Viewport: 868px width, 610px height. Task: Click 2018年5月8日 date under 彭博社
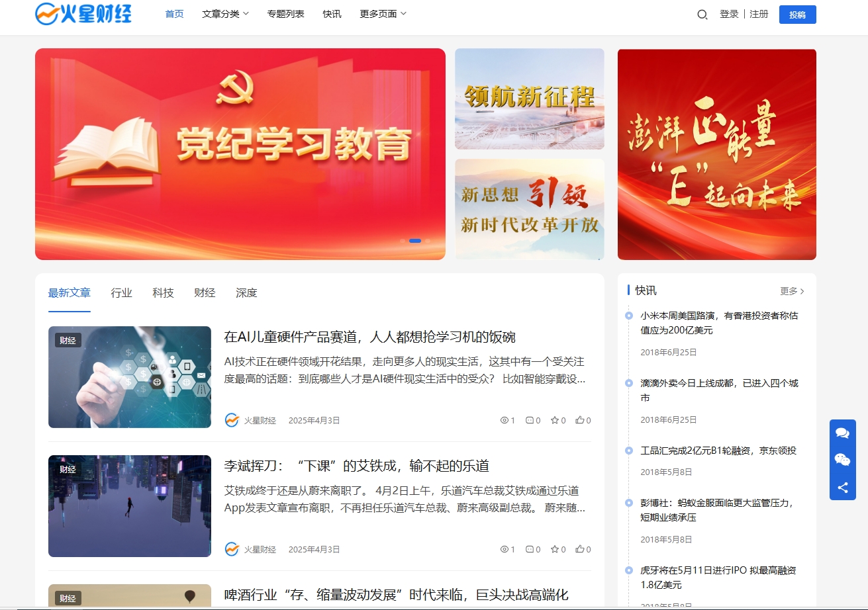(666, 539)
